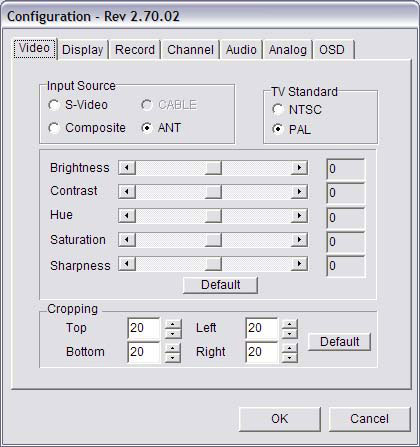Go to the OSD tab
This screenshot has width=420, height=447.
[x=332, y=50]
